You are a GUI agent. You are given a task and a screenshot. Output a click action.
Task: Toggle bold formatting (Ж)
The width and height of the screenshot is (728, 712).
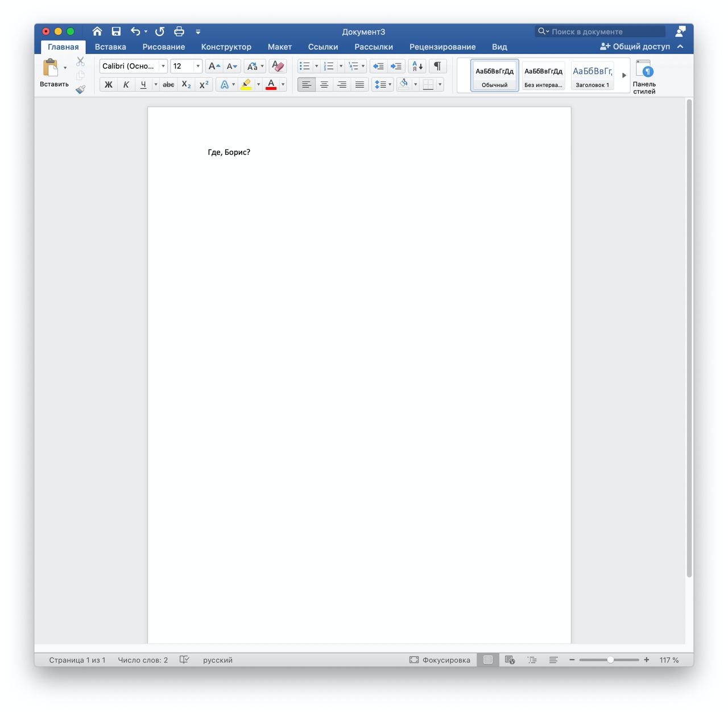pyautogui.click(x=108, y=84)
